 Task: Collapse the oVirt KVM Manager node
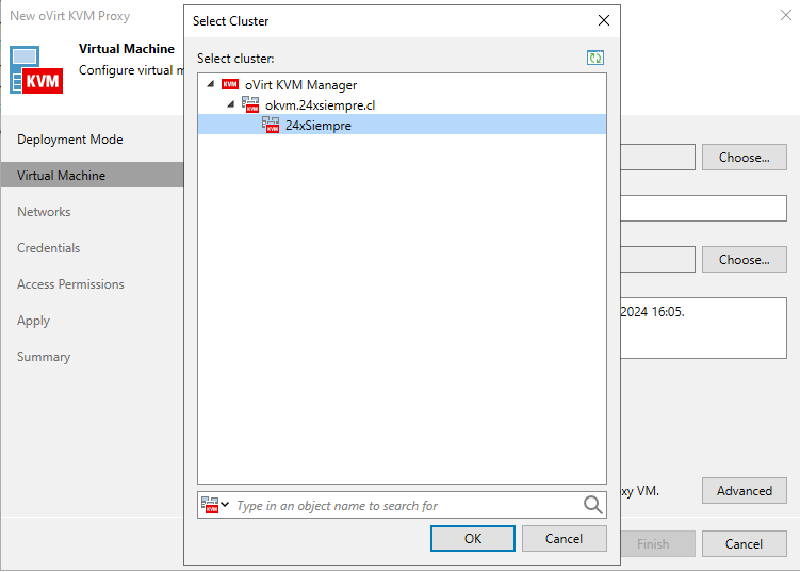point(210,84)
